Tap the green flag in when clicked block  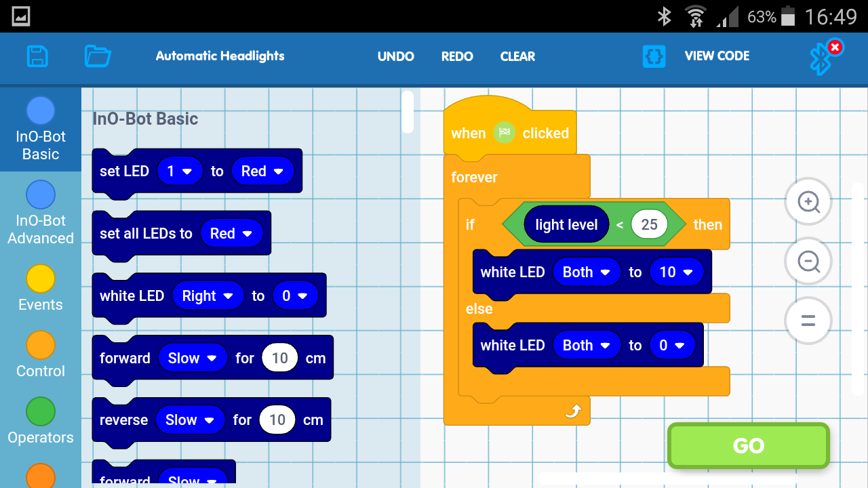(x=504, y=133)
